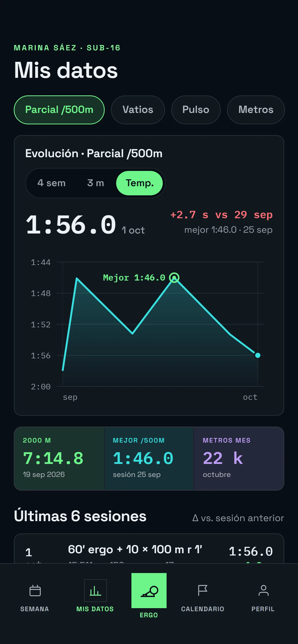Tap the '1 oct' date label
Screen dimensions: 298x644
pyautogui.click(x=133, y=230)
